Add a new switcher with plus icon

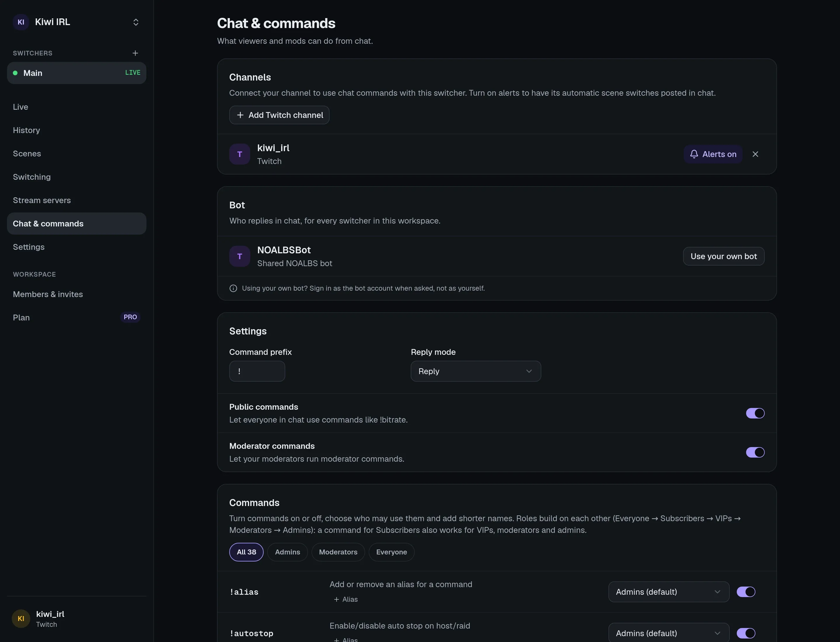click(x=135, y=53)
